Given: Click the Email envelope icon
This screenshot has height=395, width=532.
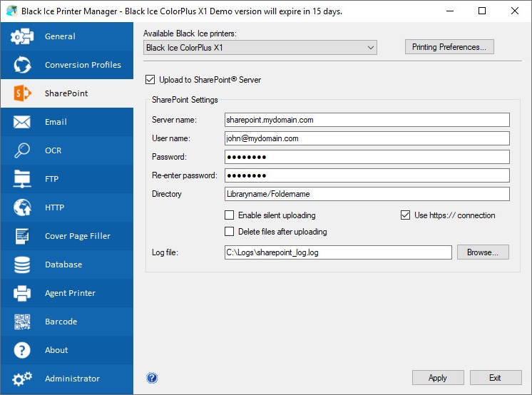Looking at the screenshot, I should [x=22, y=122].
